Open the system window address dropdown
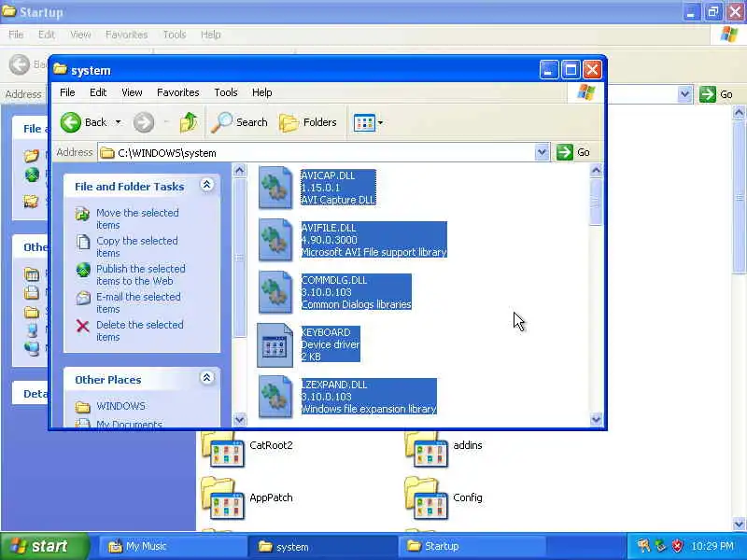The height and width of the screenshot is (560, 747). (x=542, y=152)
